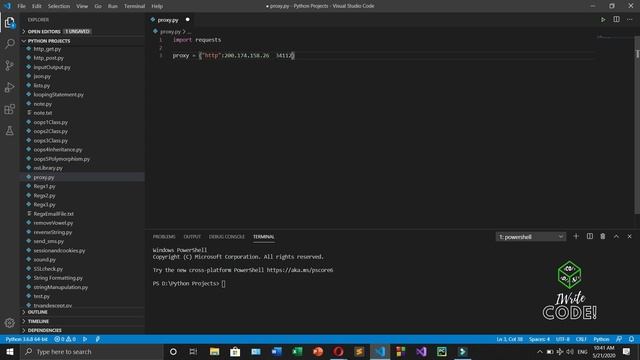640x360 pixels.
Task: Open the Run and Debug view
Action: (x=9, y=87)
